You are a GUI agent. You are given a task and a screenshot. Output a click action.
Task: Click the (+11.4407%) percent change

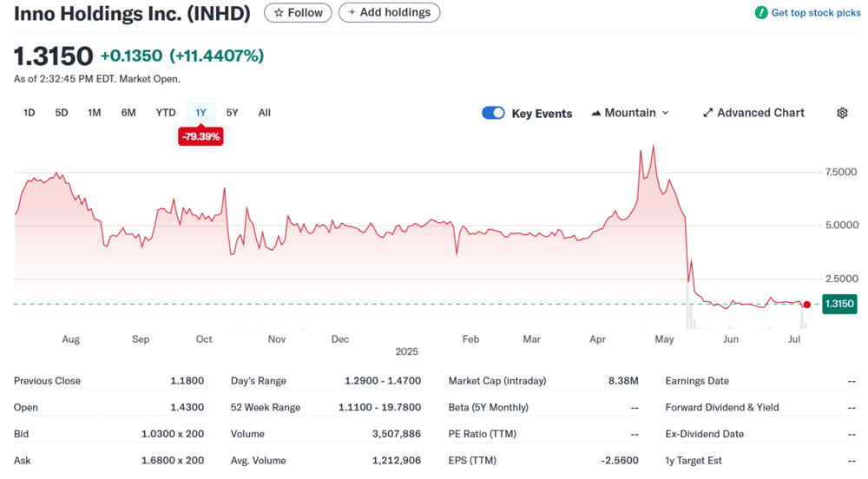point(216,56)
